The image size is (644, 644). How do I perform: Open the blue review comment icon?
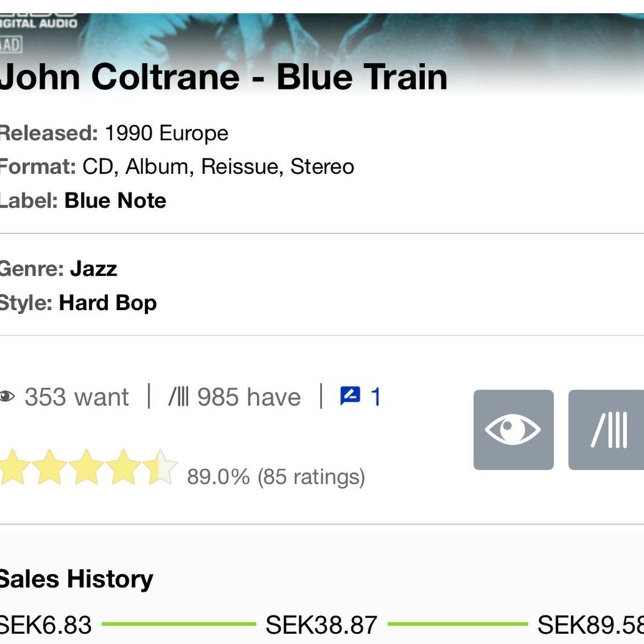pyautogui.click(x=350, y=396)
